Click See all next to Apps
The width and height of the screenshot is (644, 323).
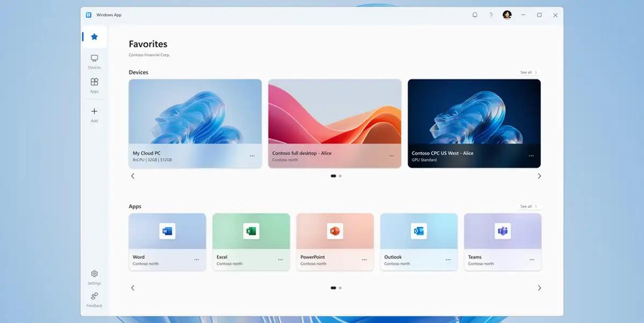coord(528,207)
